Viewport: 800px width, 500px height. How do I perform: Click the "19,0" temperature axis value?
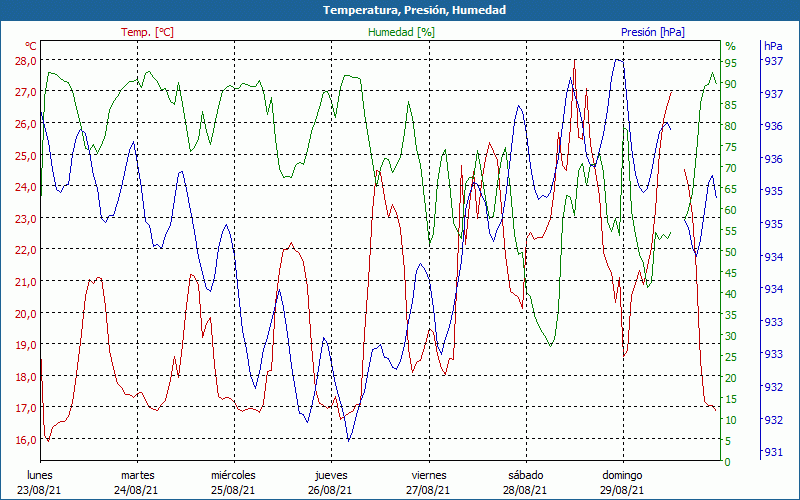(27, 345)
